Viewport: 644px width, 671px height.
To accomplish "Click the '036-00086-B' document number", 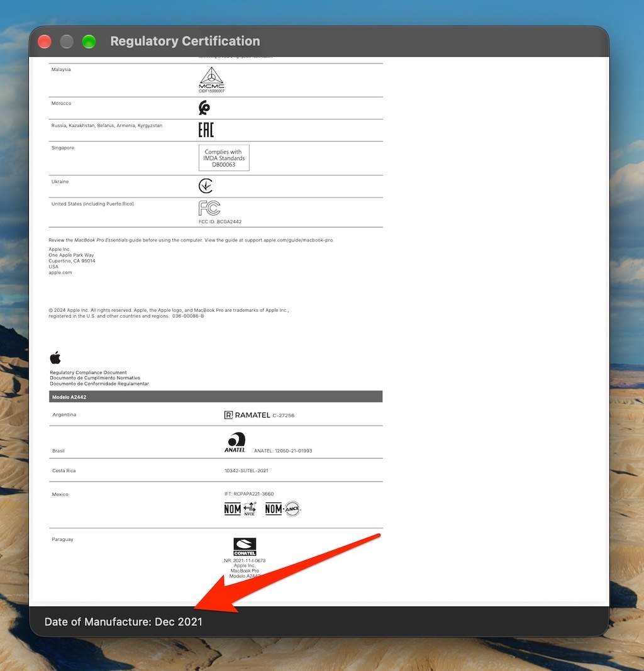I will click(188, 316).
